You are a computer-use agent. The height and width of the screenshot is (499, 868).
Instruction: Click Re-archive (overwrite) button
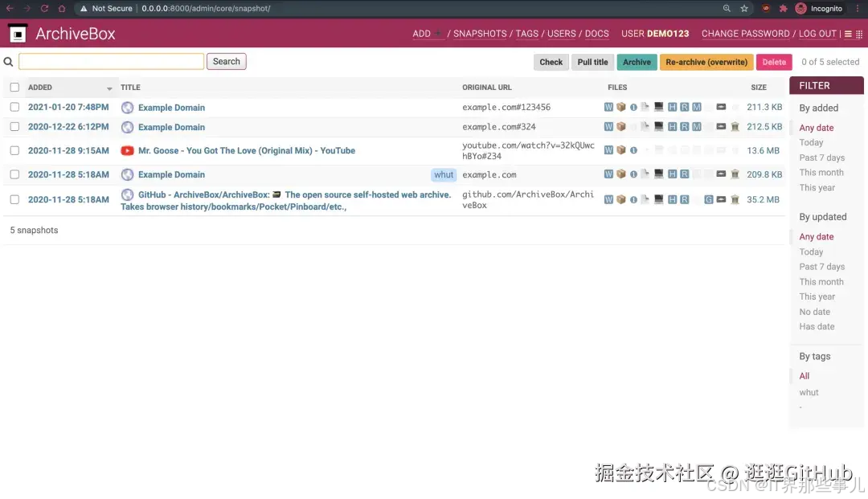pyautogui.click(x=706, y=62)
